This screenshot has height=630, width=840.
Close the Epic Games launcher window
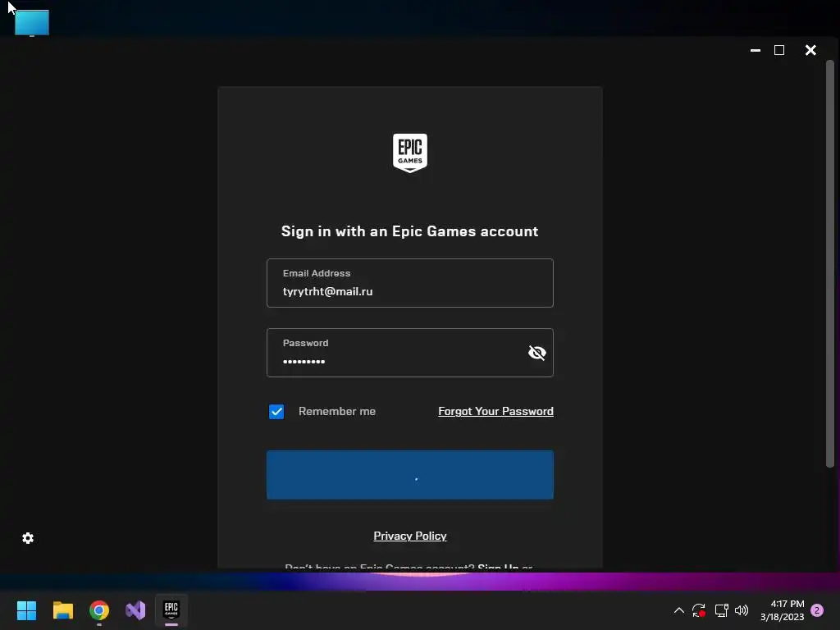tap(810, 50)
